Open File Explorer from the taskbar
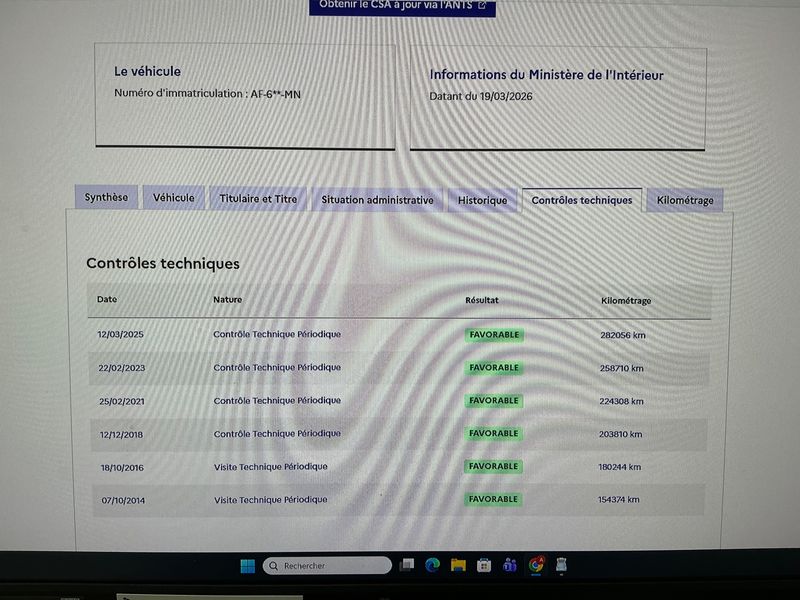This screenshot has width=800, height=600. (x=458, y=565)
